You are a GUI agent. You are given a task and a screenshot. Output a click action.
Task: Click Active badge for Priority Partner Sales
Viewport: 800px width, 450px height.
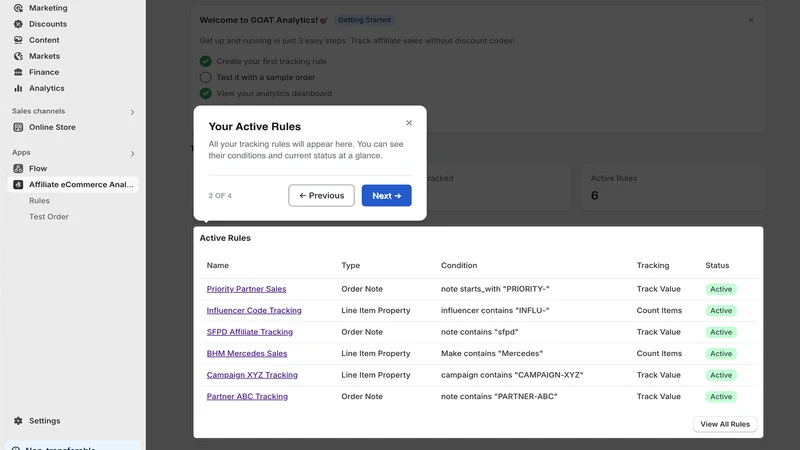click(x=721, y=289)
